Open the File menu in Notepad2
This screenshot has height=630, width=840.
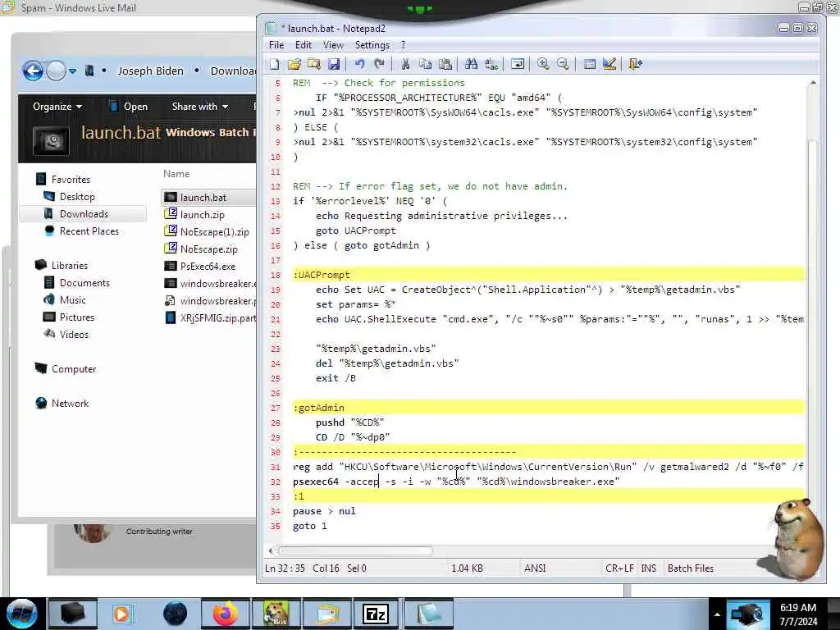point(276,45)
